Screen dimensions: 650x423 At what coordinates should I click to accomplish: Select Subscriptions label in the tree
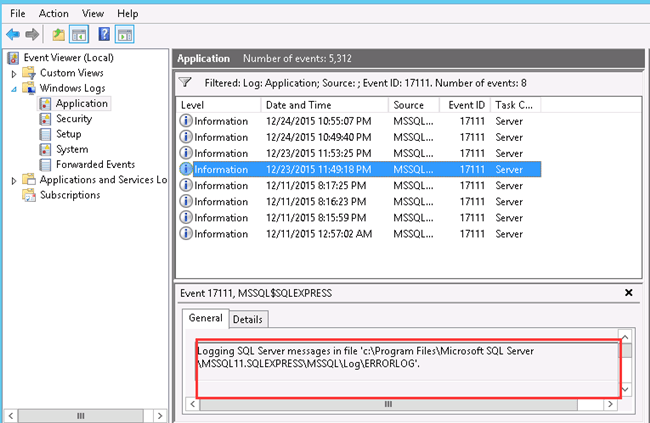[x=70, y=195]
